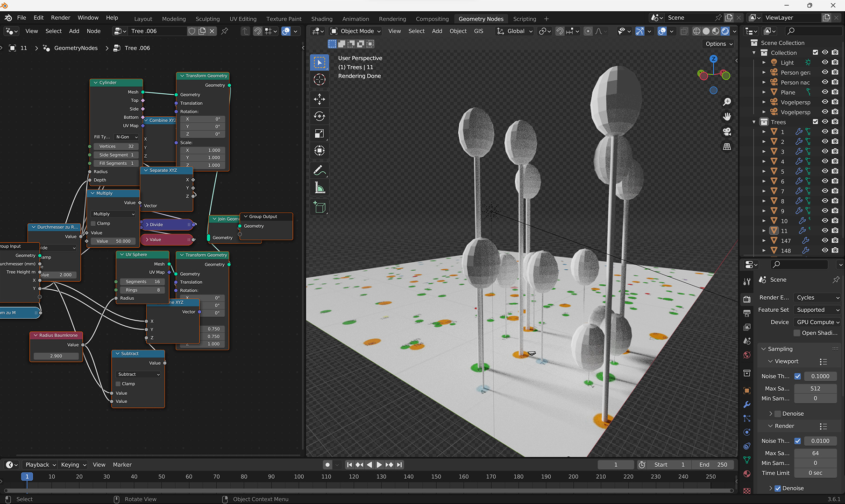Open the Render menu
The width and height of the screenshot is (845, 504).
pos(61,18)
